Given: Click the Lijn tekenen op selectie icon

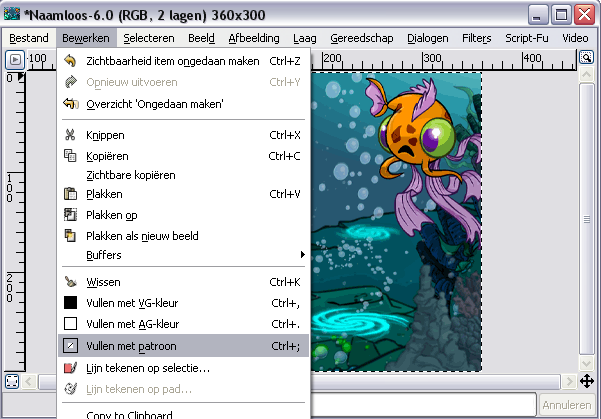Looking at the screenshot, I should (x=71, y=368).
